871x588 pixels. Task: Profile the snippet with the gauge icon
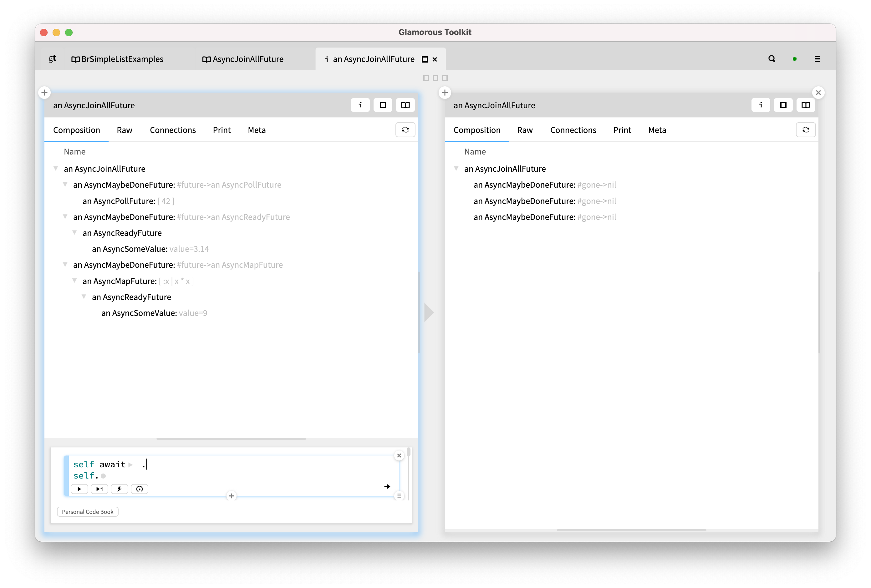139,489
